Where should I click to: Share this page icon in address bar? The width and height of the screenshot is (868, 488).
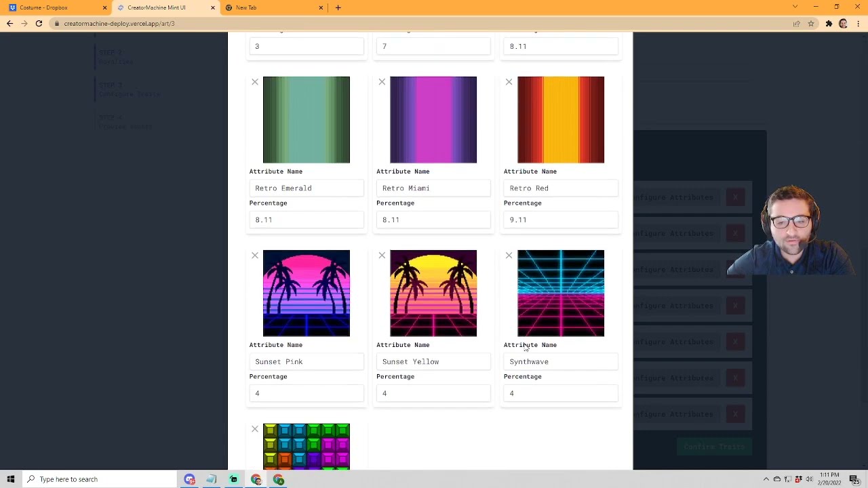pyautogui.click(x=797, y=24)
